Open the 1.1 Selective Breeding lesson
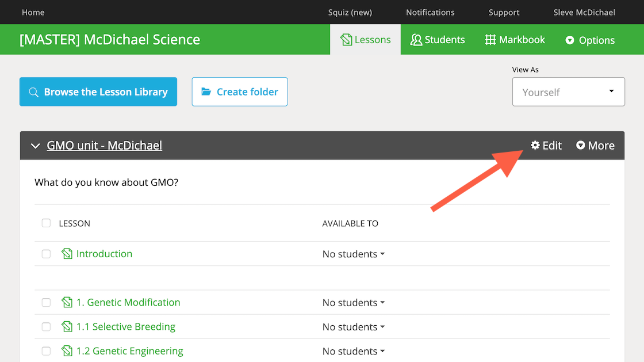The image size is (644, 362). click(126, 326)
